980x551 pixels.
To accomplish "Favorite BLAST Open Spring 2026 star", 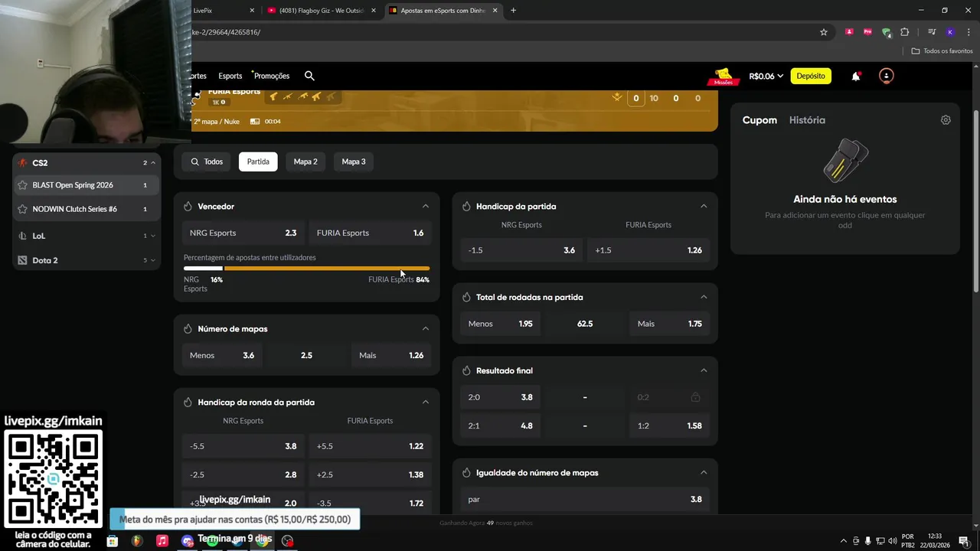I will (x=22, y=185).
